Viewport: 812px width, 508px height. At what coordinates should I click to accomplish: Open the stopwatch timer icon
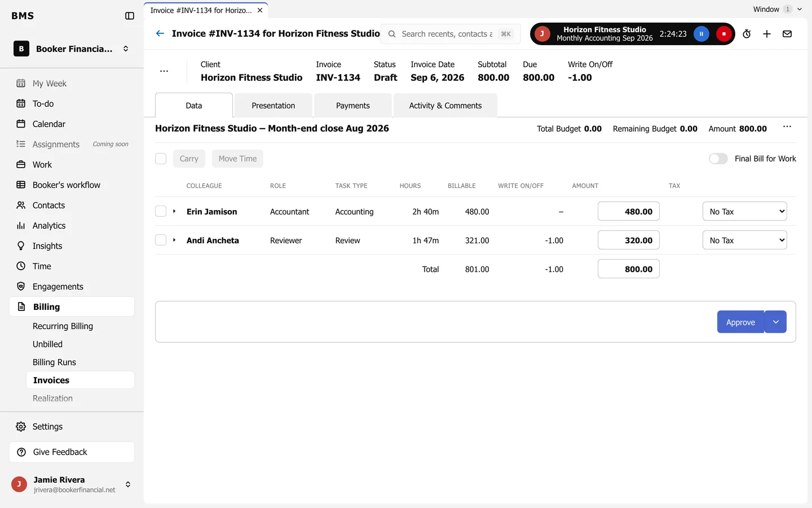pyautogui.click(x=747, y=34)
